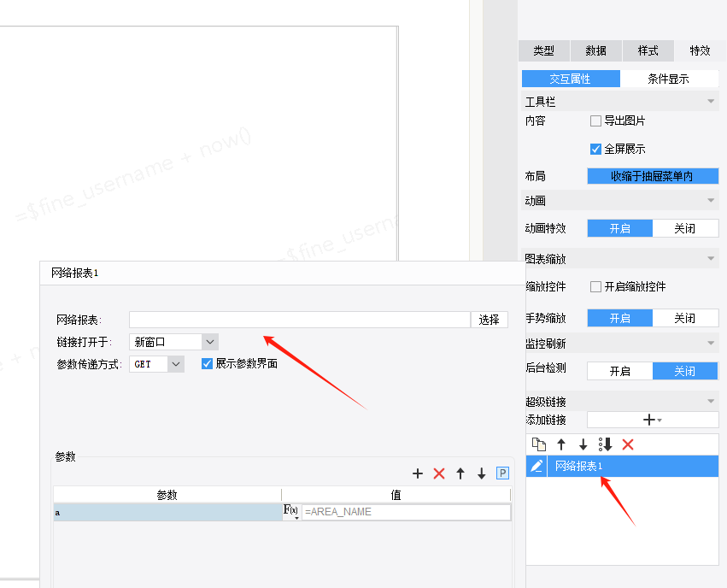The image size is (727, 588).
Task: Click the 收缩于抽屉菜单内 layout button
Action: [x=653, y=176]
